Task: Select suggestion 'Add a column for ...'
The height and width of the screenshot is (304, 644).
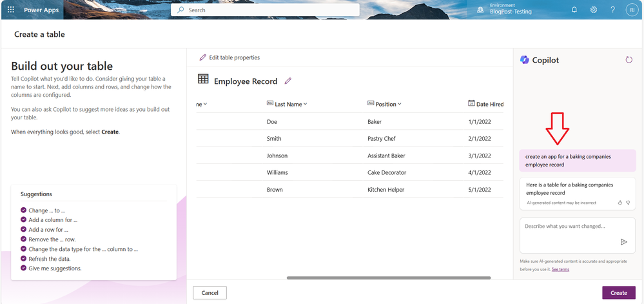Action: pos(53,220)
